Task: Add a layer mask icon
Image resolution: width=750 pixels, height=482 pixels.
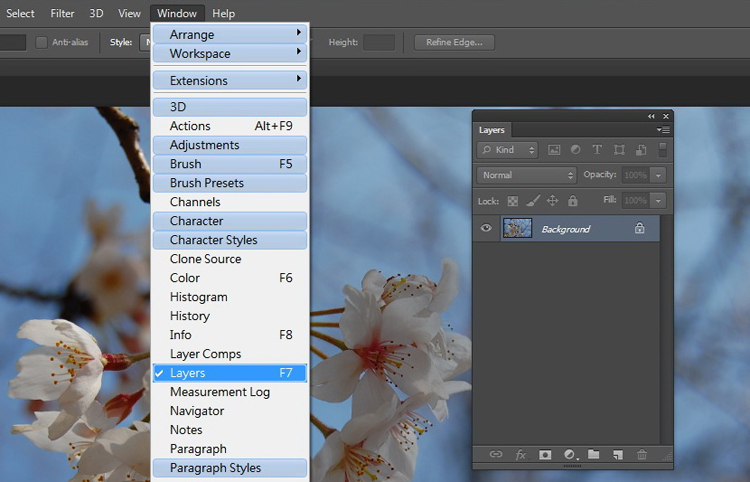Action: tap(545, 454)
